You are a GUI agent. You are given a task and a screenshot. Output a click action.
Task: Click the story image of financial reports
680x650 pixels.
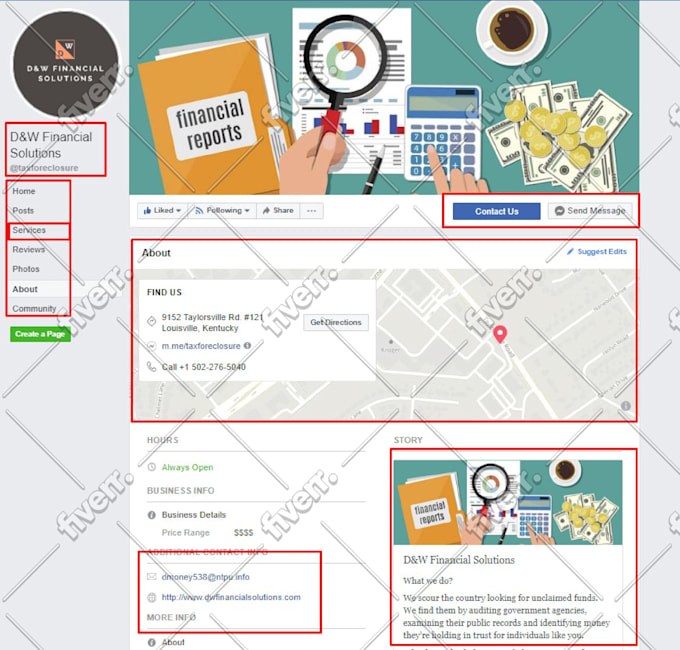pyautogui.click(x=508, y=503)
